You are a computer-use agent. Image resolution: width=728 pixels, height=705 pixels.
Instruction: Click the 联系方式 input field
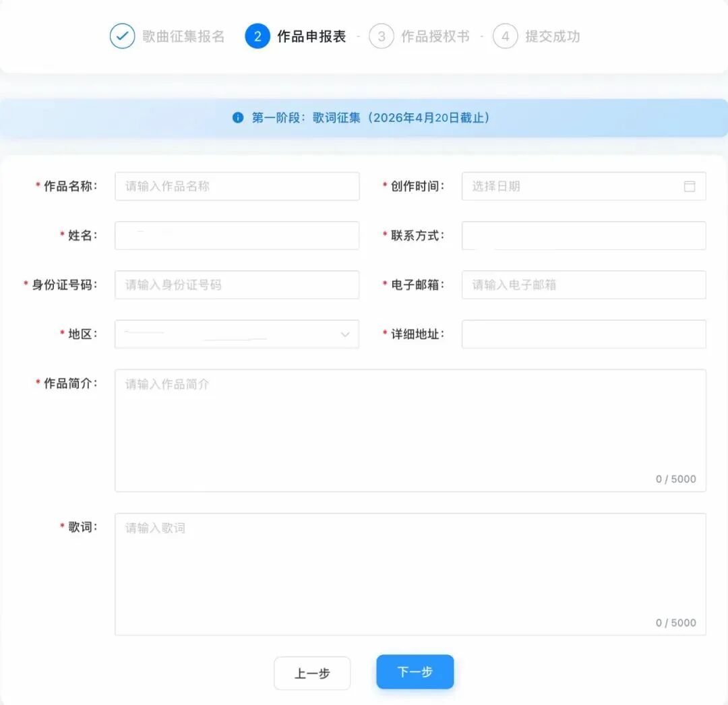(x=584, y=236)
